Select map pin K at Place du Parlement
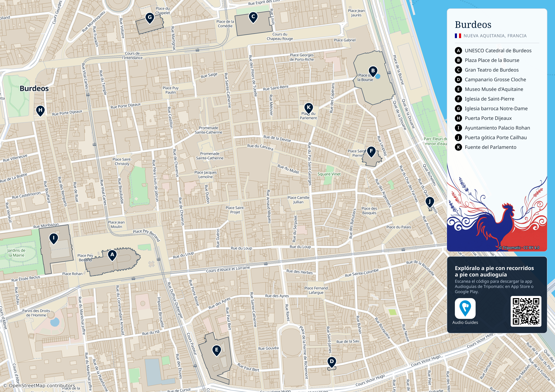This screenshot has width=555, height=392. (x=309, y=108)
